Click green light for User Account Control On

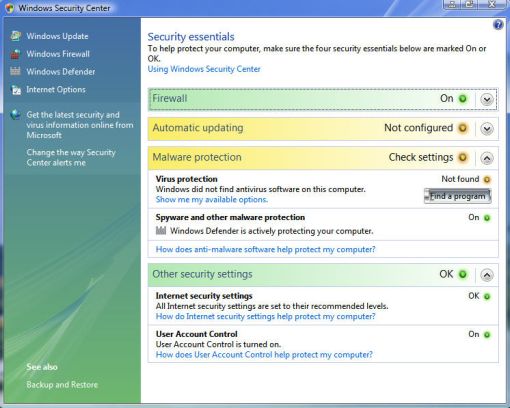pyautogui.click(x=487, y=335)
